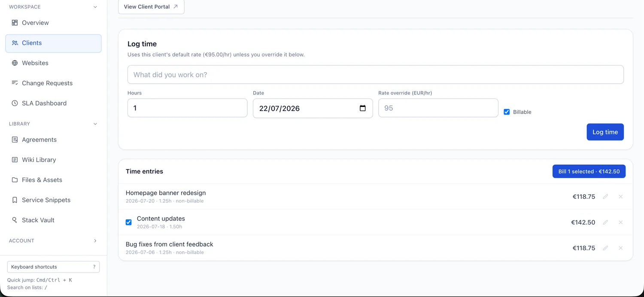Click the Service Snippets bookmark icon
Image resolution: width=644 pixels, height=297 pixels.
[15, 200]
